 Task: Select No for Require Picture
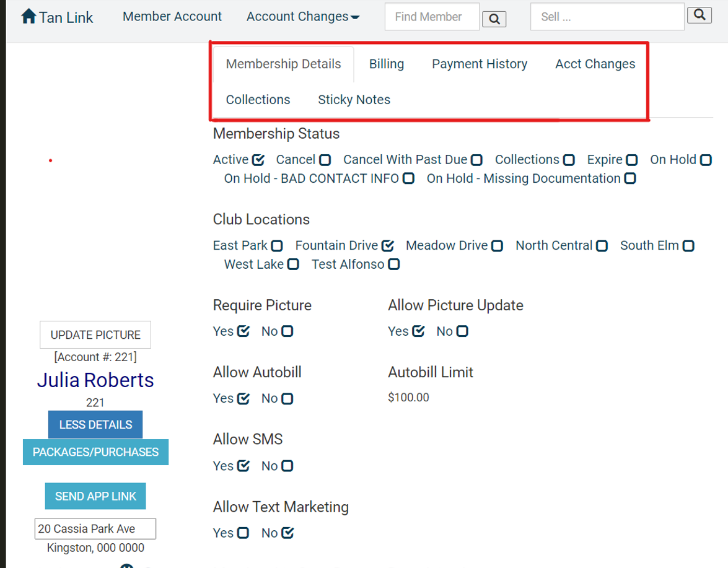[287, 331]
